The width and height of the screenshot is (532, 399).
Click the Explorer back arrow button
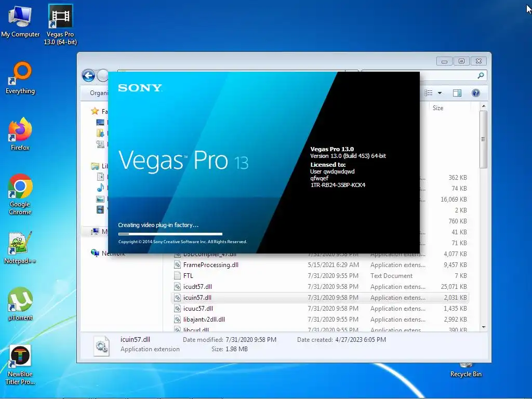click(x=88, y=75)
